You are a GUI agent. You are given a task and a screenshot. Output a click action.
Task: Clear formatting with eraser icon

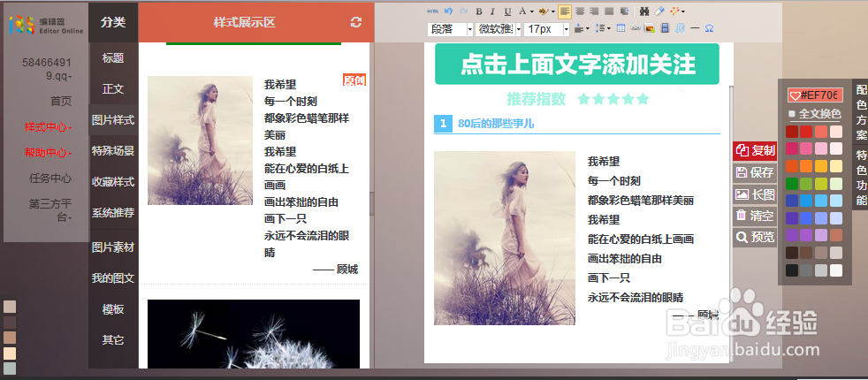(x=659, y=11)
